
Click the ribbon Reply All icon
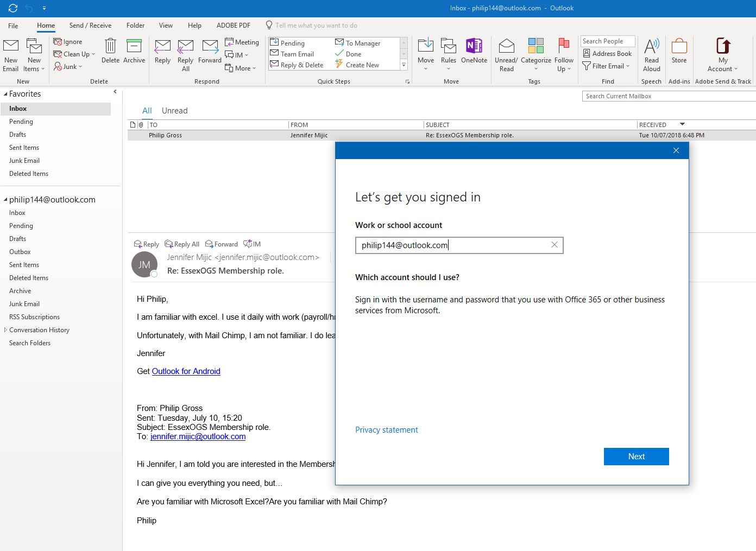pyautogui.click(x=185, y=47)
